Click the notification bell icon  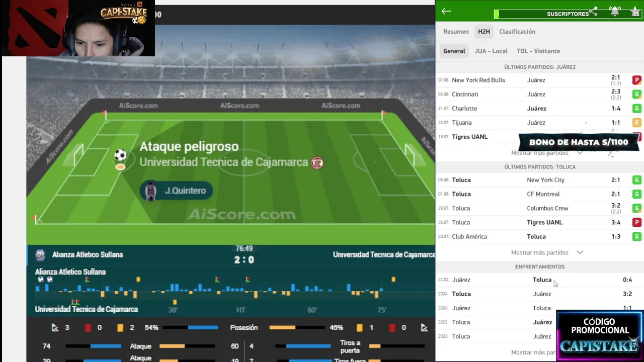[615, 11]
